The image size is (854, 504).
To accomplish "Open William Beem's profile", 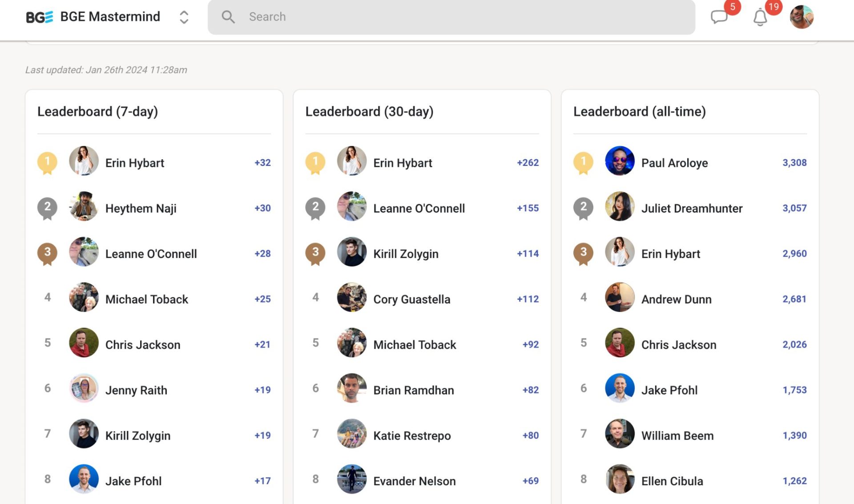I will coord(677,435).
